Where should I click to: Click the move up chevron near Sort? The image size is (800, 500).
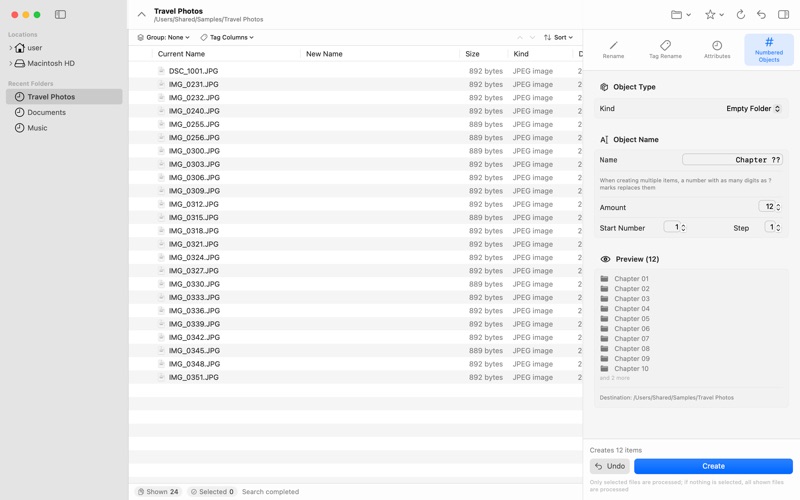pos(519,37)
